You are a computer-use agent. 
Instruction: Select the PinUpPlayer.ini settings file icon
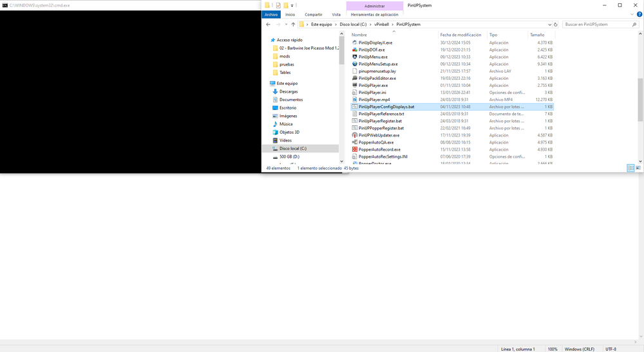[354, 93]
